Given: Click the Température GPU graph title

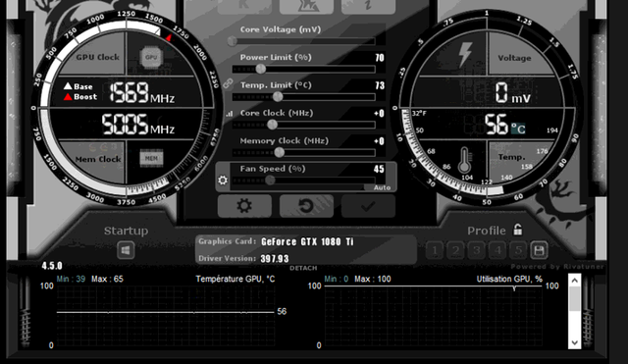Looking at the screenshot, I should [235, 279].
